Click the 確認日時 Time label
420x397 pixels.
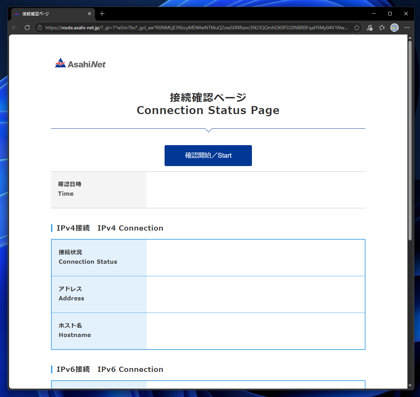(x=69, y=189)
